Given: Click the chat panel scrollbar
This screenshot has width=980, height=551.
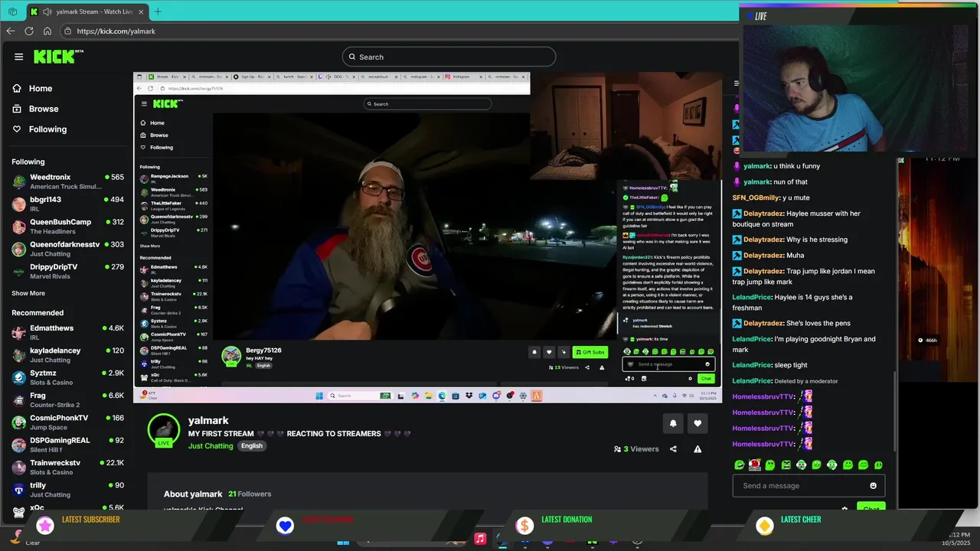Looking at the screenshot, I should [894, 413].
